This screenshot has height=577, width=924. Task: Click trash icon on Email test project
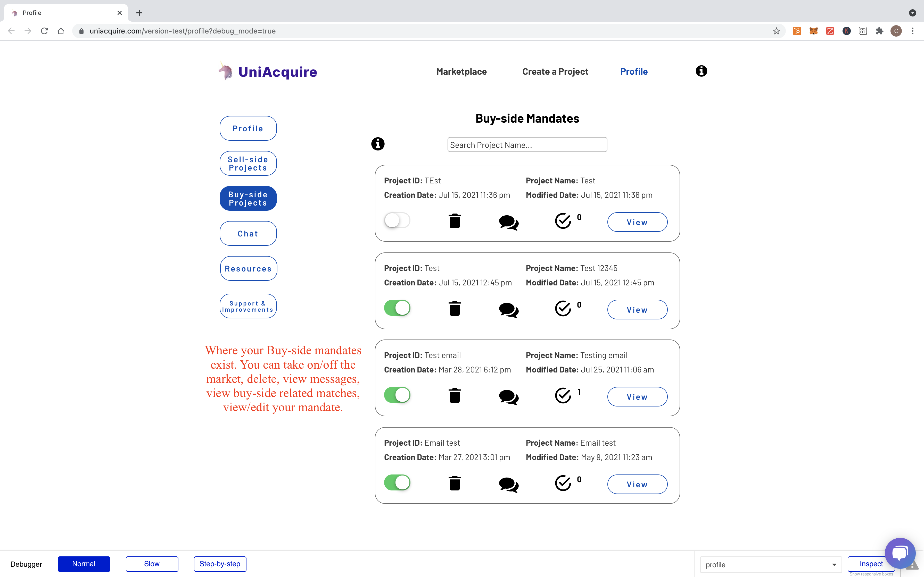454,483
